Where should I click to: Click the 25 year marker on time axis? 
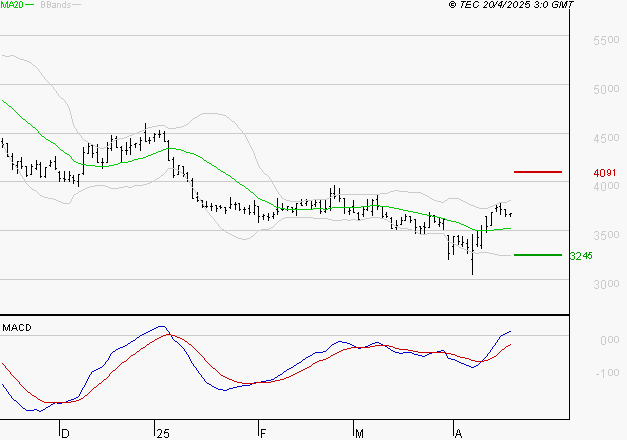click(162, 433)
